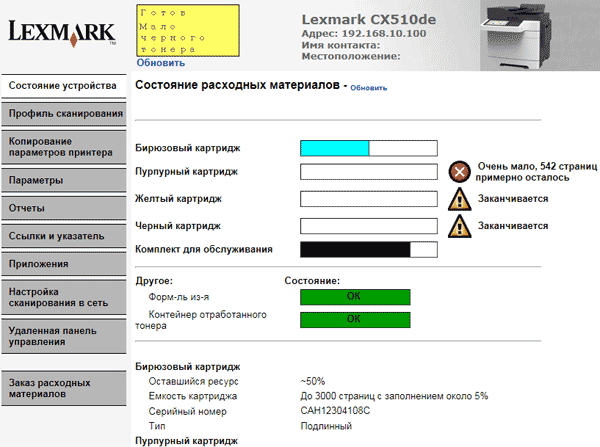600x447 pixels.
Task: Click the Подлинный type value
Action: point(326,426)
